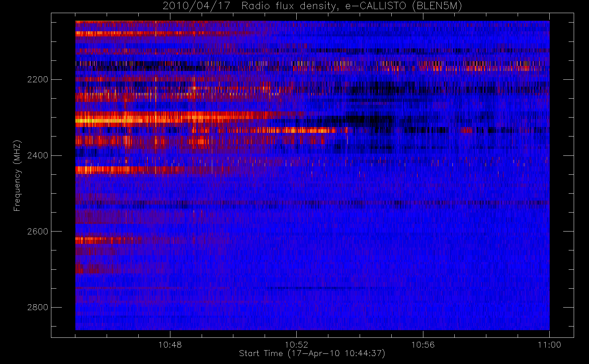This screenshot has width=589, height=364.
Task: Select the 10:56 time axis label
Action: (x=423, y=345)
